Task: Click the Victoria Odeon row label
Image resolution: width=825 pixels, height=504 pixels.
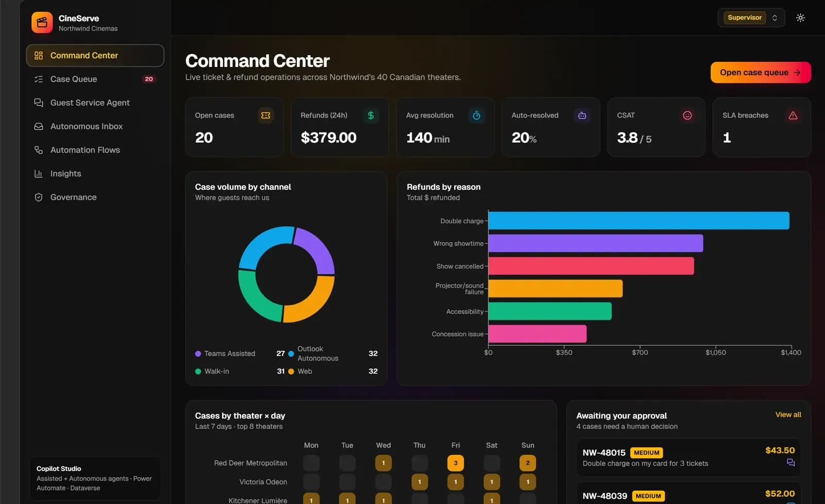Action: [x=263, y=482]
